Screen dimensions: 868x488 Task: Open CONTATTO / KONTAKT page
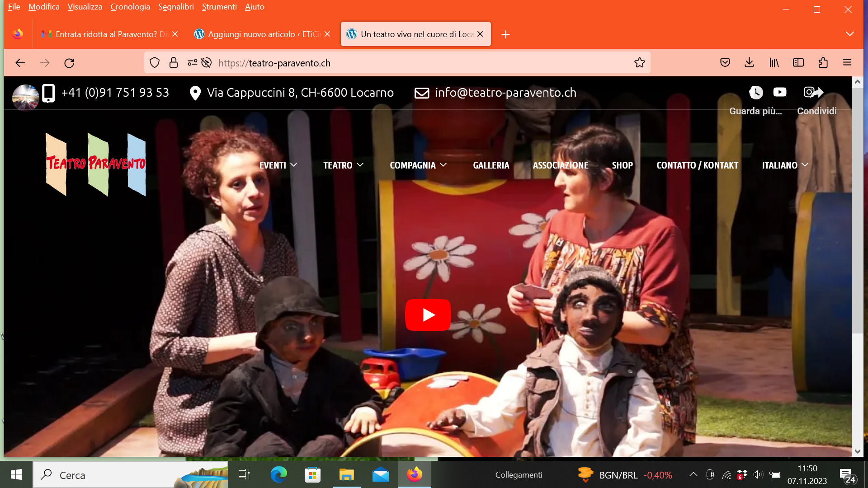(697, 165)
